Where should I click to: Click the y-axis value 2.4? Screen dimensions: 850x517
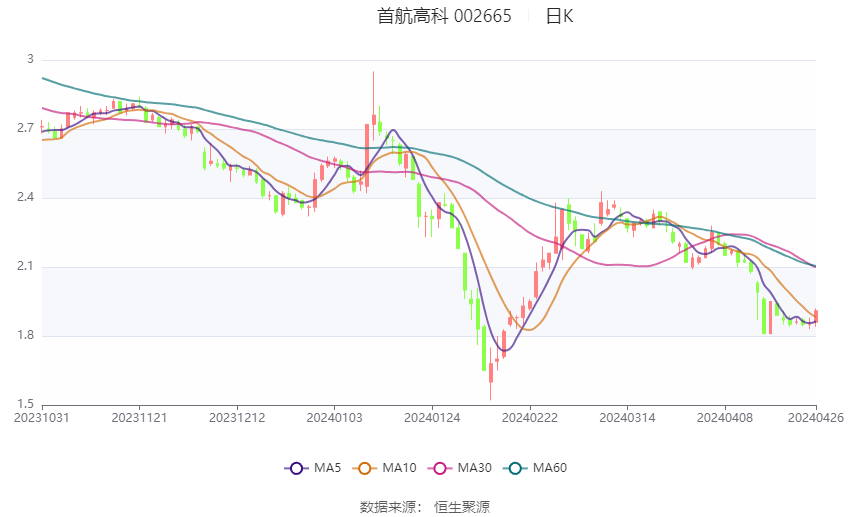coord(25,197)
